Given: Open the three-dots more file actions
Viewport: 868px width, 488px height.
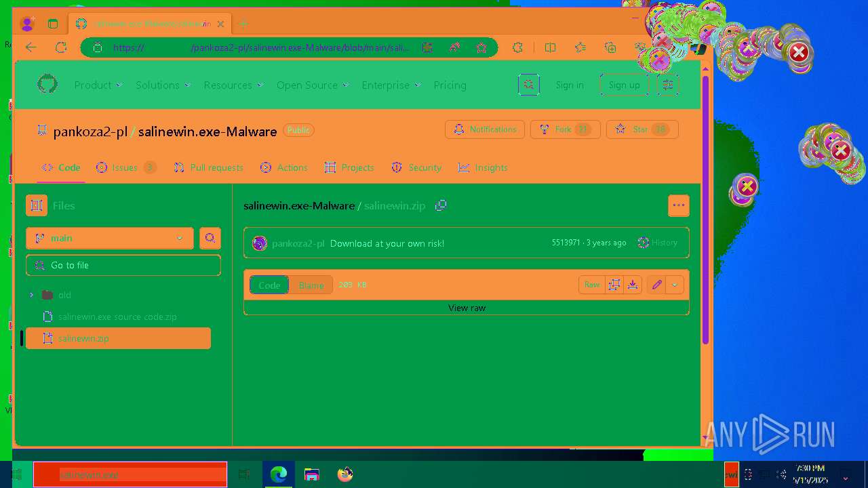Looking at the screenshot, I should 679,205.
